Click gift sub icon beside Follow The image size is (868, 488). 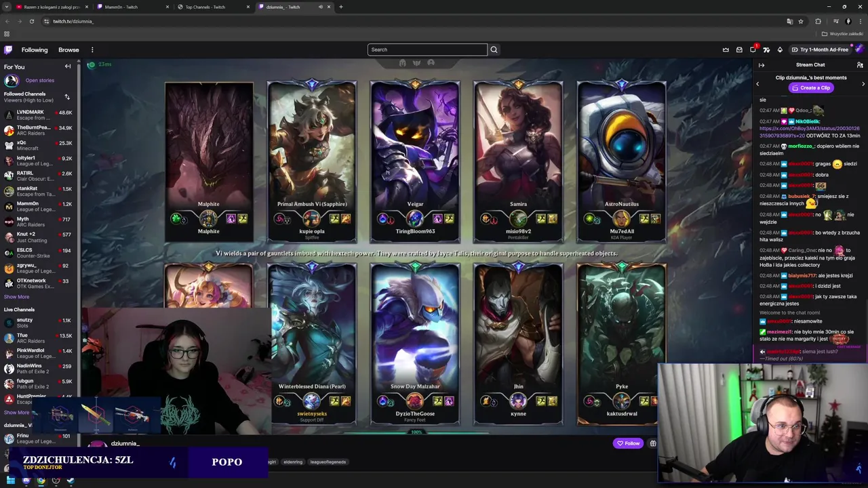pyautogui.click(x=653, y=443)
